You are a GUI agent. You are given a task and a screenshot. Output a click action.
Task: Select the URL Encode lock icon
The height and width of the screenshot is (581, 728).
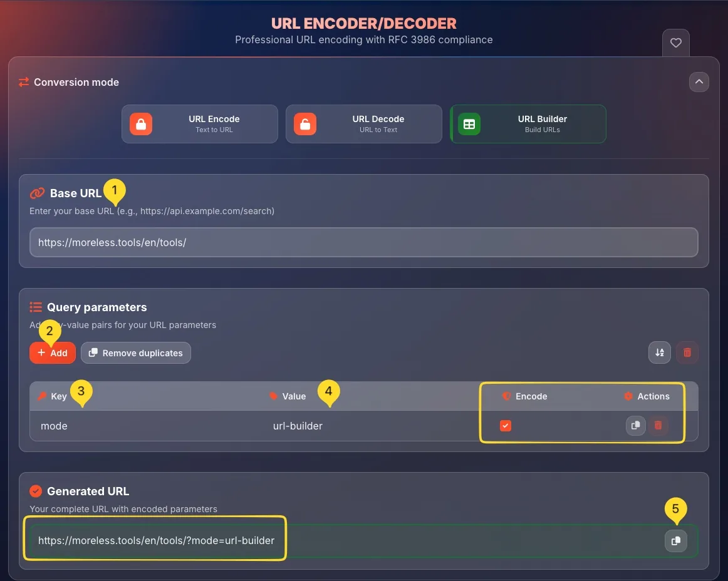tap(140, 124)
